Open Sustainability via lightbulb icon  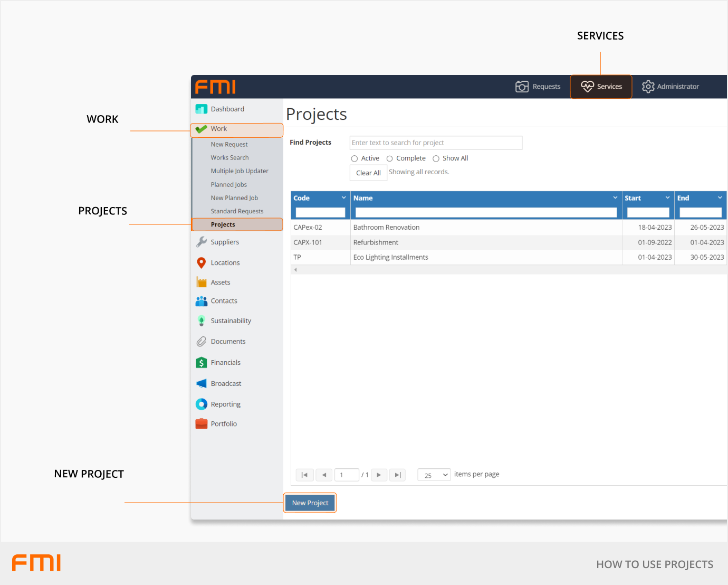[x=201, y=321]
